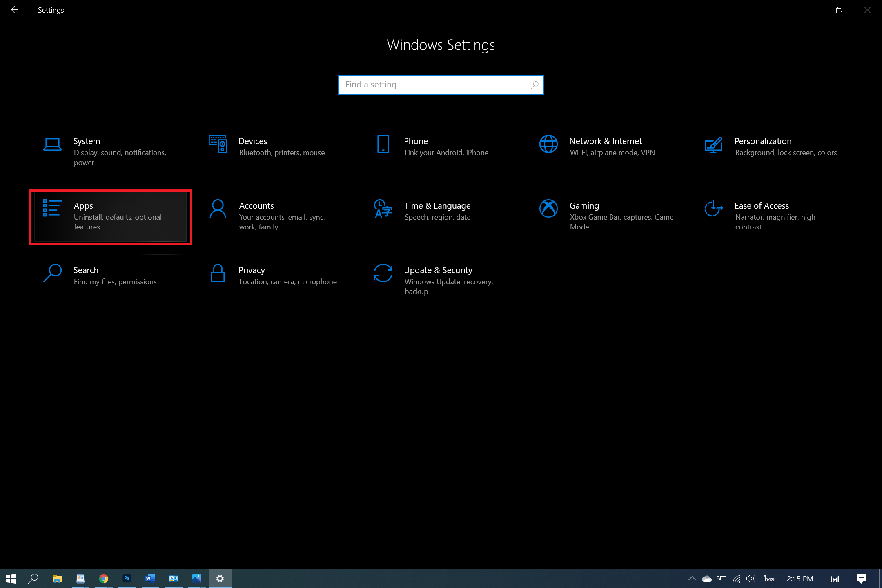This screenshot has width=882, height=588.
Task: Show hidden system tray icons chevron
Action: (692, 579)
